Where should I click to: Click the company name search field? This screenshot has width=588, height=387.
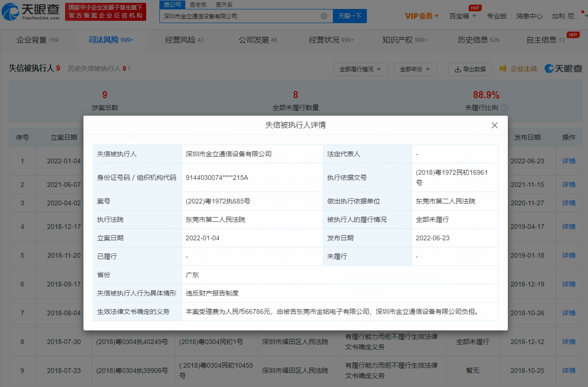tap(240, 16)
